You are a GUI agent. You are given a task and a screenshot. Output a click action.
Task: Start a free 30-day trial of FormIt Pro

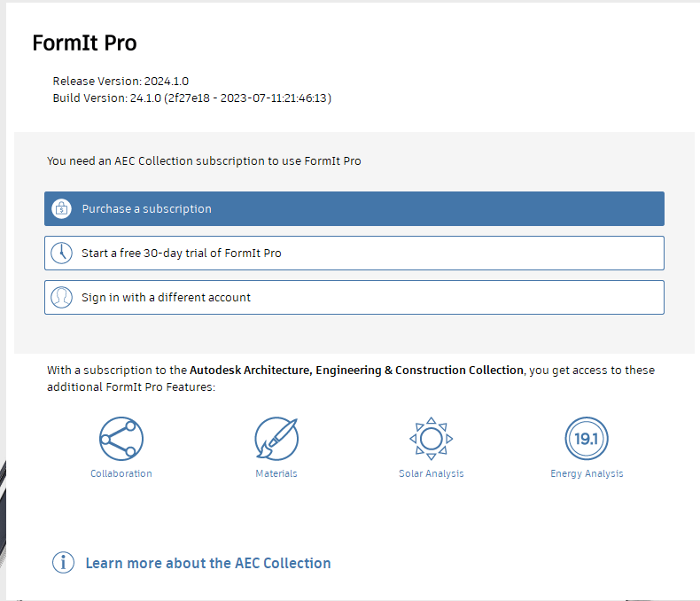(354, 254)
